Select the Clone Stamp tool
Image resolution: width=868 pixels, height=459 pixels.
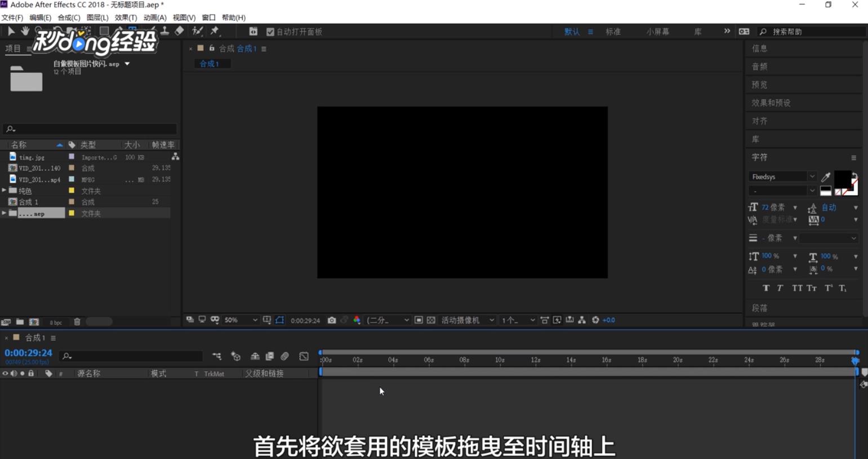click(x=166, y=31)
